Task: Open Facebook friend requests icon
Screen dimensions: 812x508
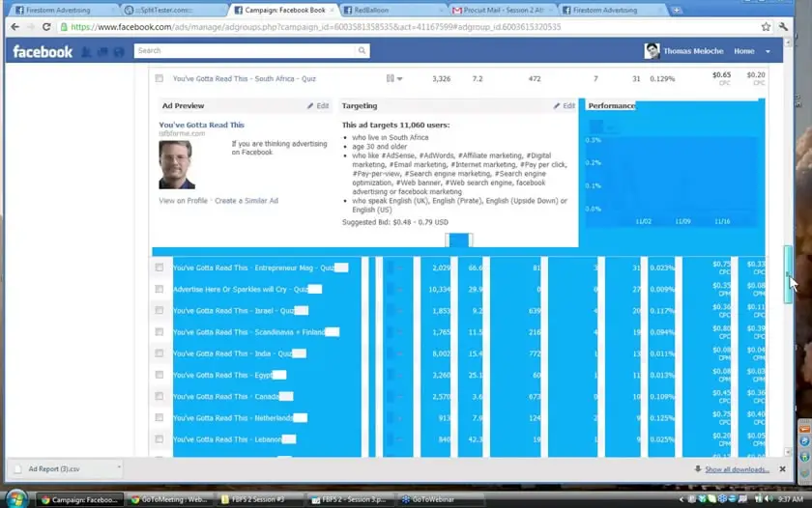Action: pos(86,51)
